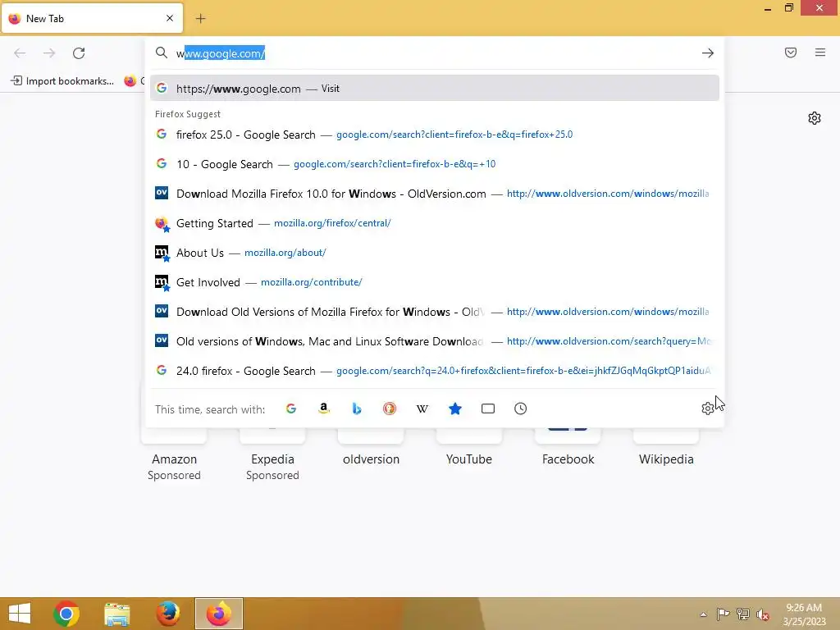840x630 pixels.
Task: Click the Go arrow in the address bar
Action: pyautogui.click(x=708, y=53)
